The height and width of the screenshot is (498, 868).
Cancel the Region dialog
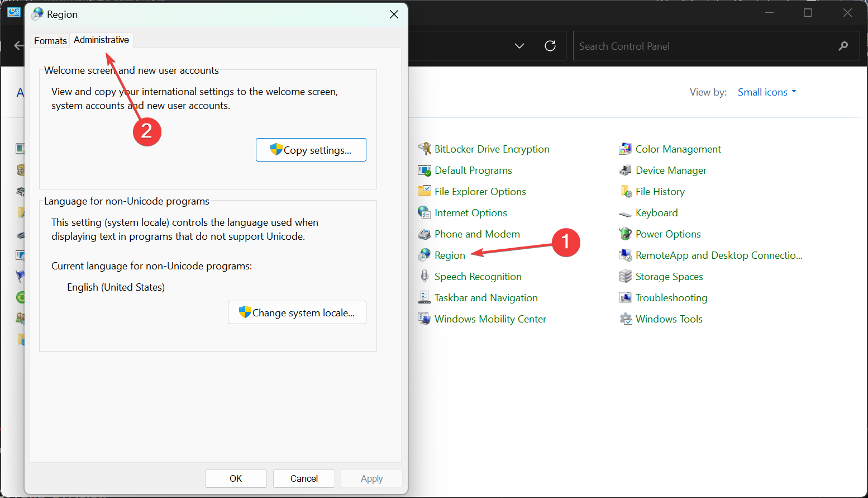tap(304, 478)
